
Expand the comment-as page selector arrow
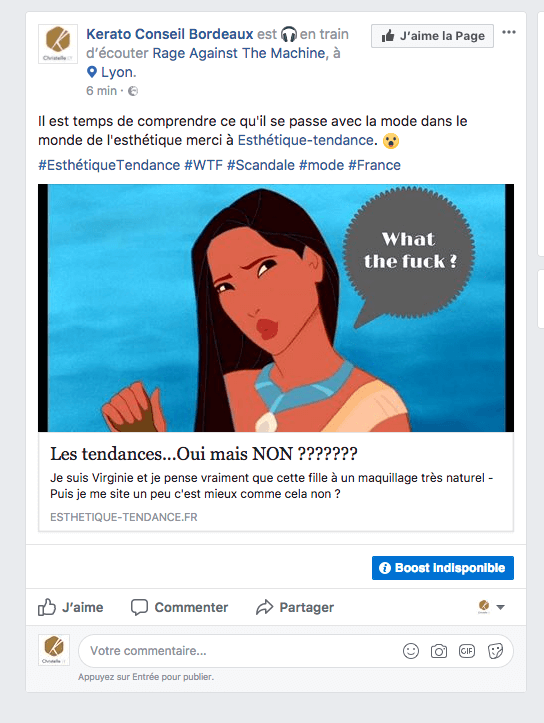click(x=500, y=607)
